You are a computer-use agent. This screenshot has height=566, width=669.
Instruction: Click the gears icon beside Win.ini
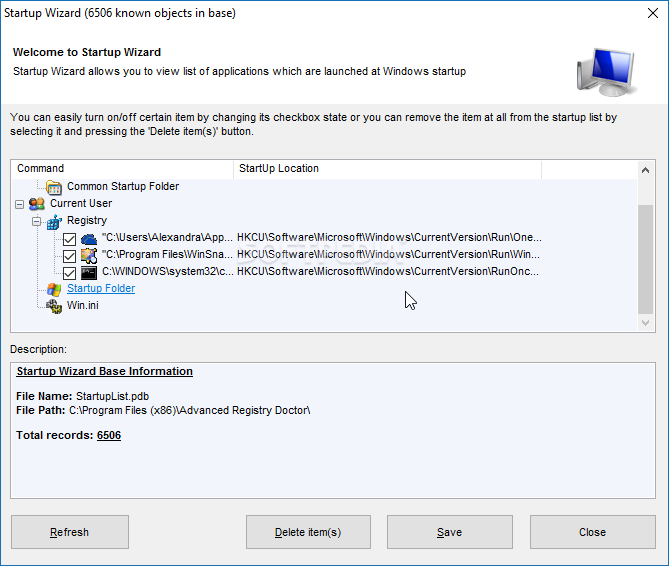pos(54,306)
